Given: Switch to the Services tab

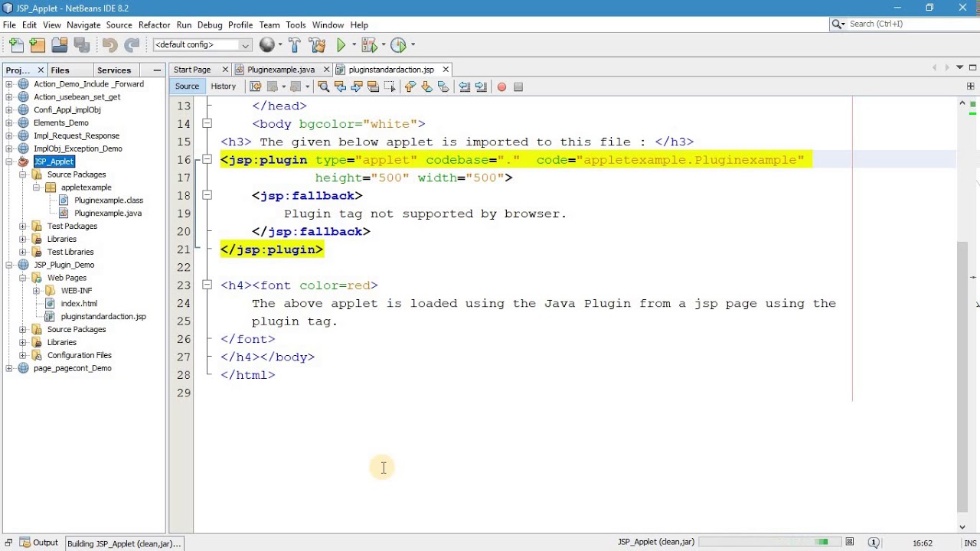Looking at the screenshot, I should [114, 70].
